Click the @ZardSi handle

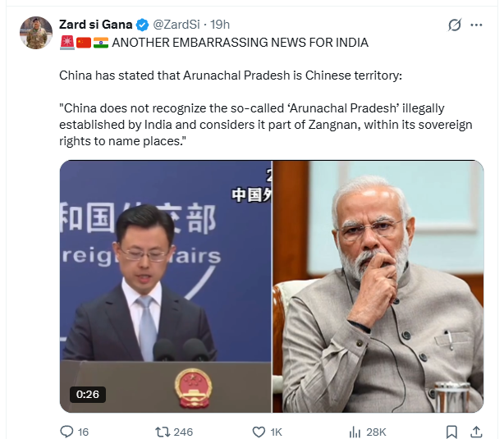coord(176,25)
